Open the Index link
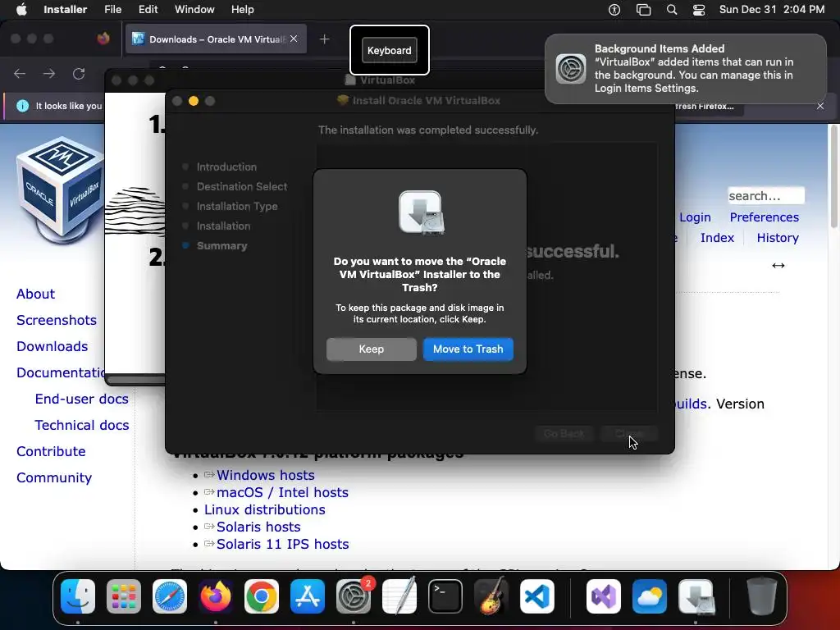The height and width of the screenshot is (630, 840). click(717, 237)
